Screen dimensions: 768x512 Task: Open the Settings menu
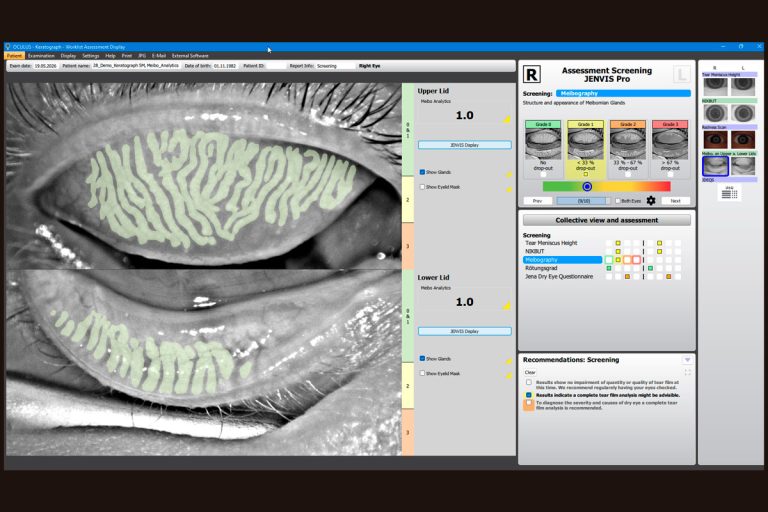91,56
